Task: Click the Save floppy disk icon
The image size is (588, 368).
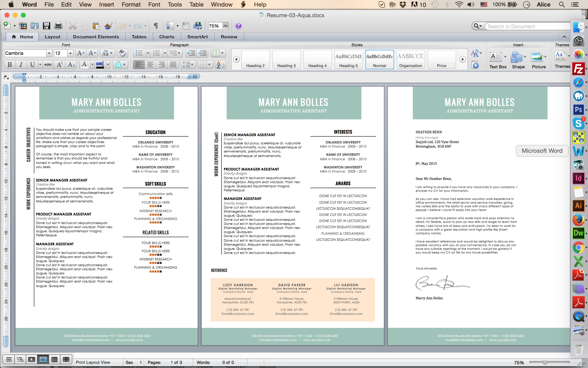Action: click(46, 26)
